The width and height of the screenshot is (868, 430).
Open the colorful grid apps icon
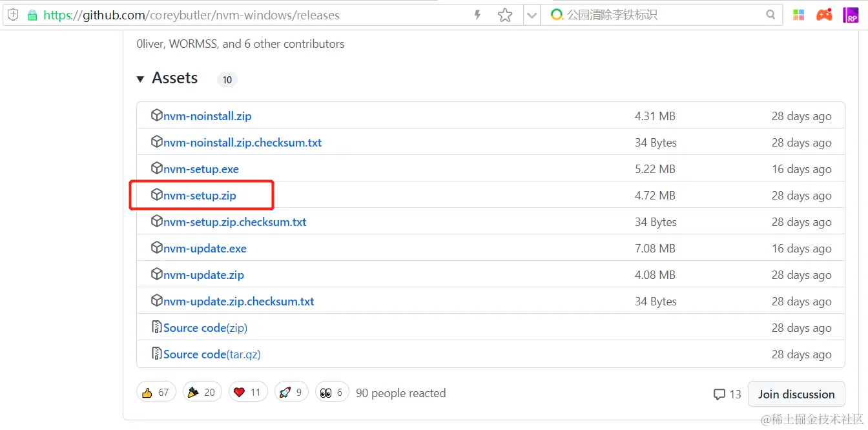coord(799,15)
